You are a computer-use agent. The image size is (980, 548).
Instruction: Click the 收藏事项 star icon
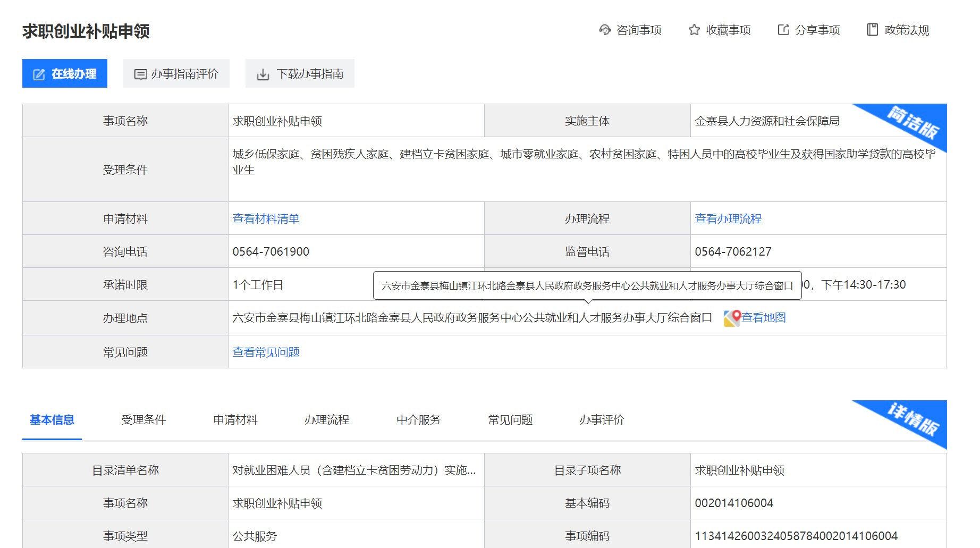694,30
